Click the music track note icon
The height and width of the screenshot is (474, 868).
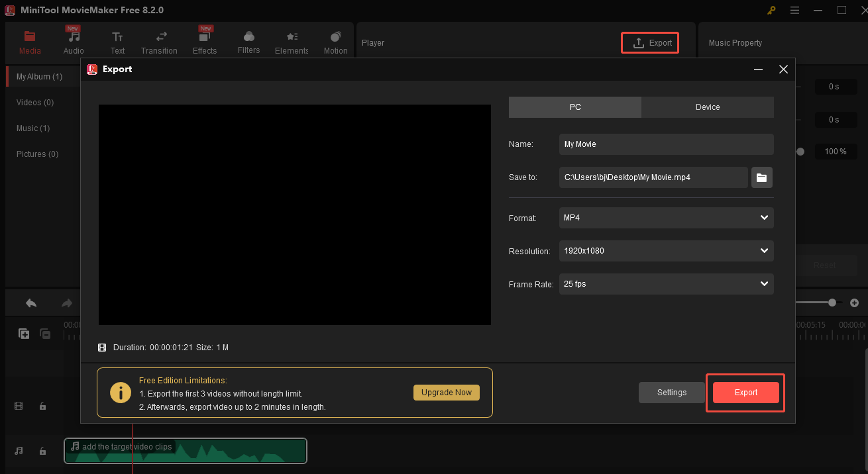(x=19, y=451)
